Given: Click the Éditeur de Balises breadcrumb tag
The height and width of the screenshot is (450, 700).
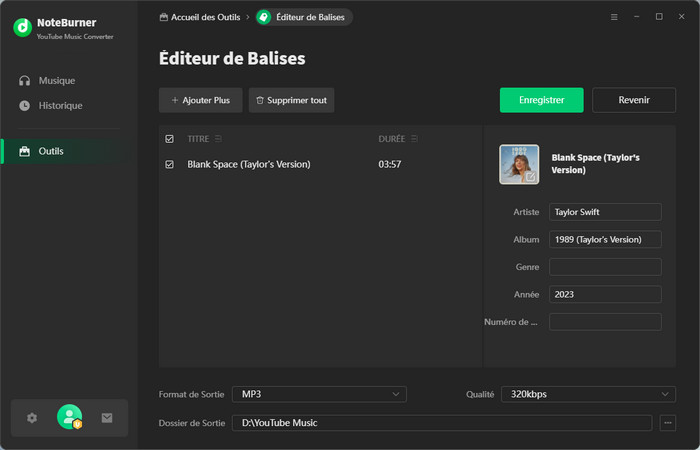Looking at the screenshot, I should coord(304,17).
